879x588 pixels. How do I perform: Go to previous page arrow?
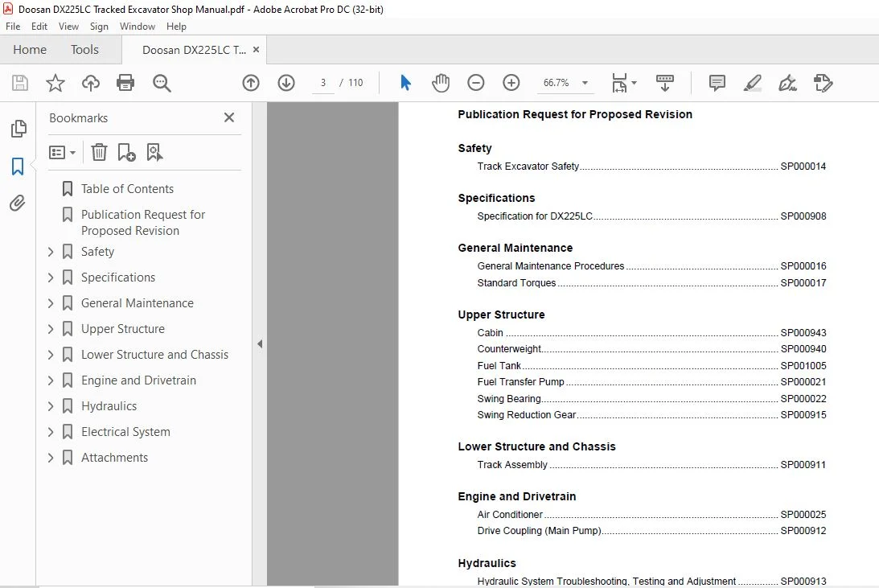pos(251,83)
